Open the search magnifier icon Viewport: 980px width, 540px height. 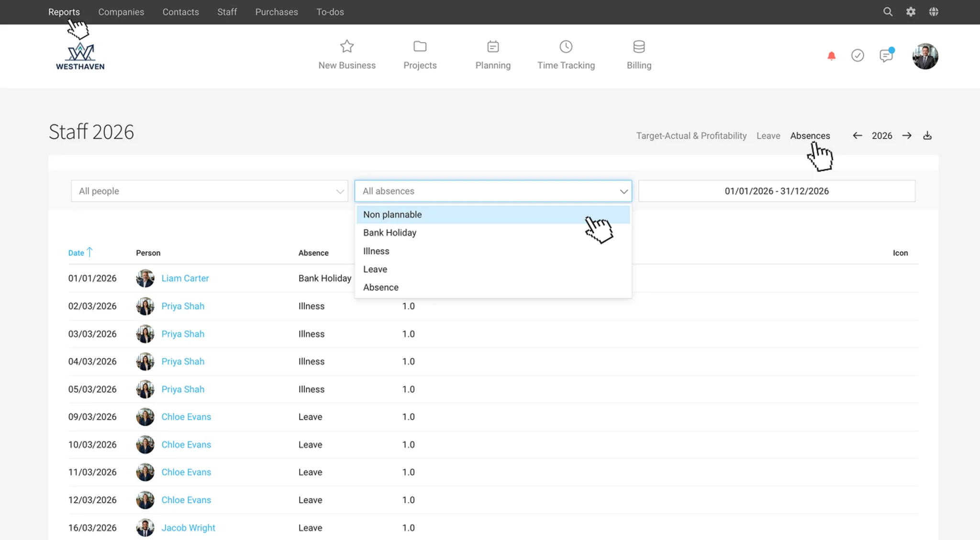tap(888, 12)
